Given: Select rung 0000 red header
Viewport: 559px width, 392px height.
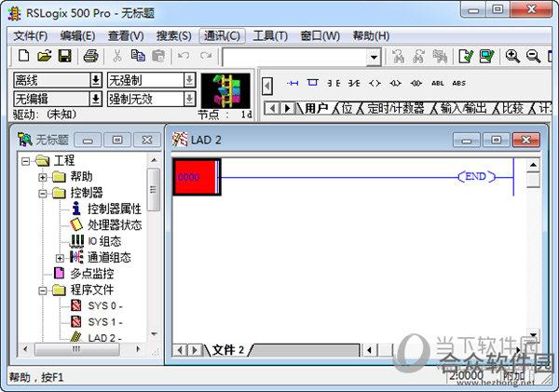Looking at the screenshot, I should click(x=197, y=177).
